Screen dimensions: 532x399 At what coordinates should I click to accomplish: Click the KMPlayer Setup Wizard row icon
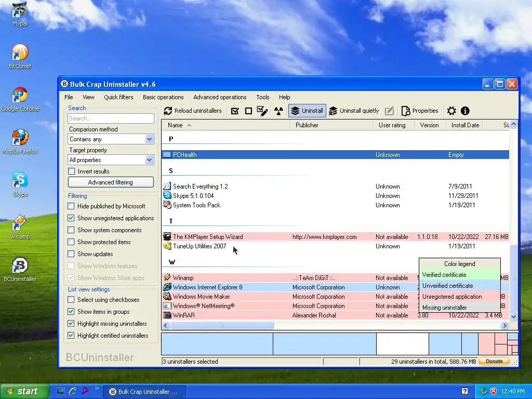pos(167,236)
